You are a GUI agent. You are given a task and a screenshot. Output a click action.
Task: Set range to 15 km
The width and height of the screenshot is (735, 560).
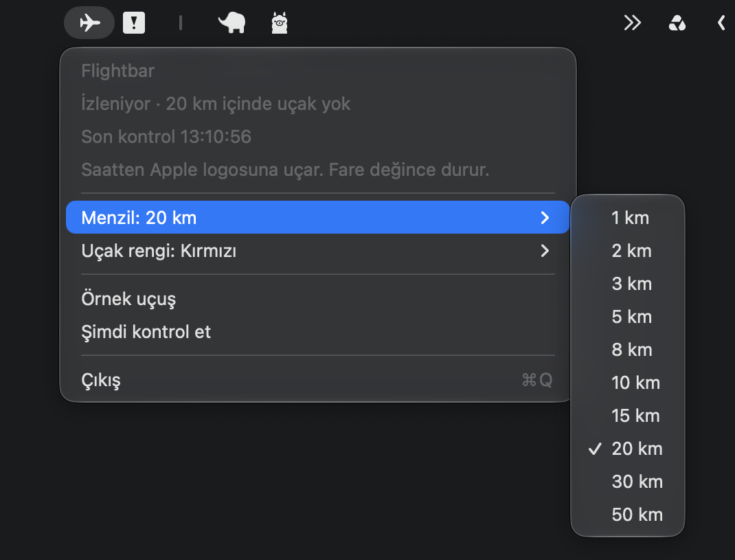pos(628,416)
